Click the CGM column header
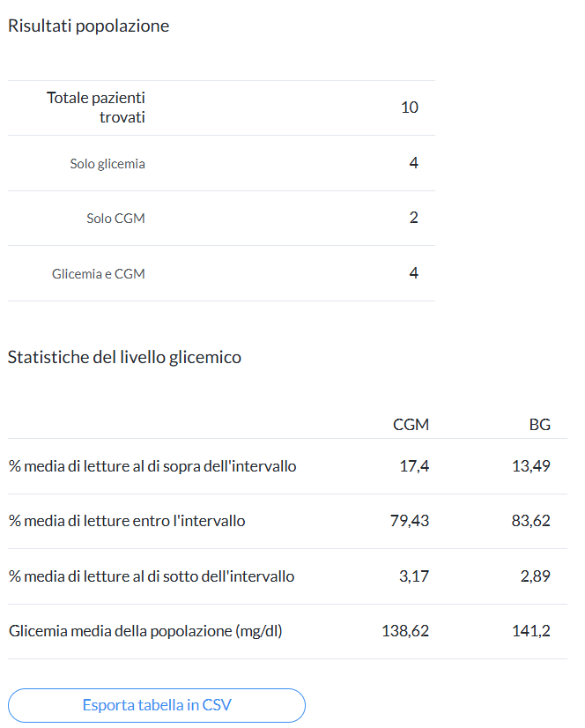Image resolution: width=585 pixels, height=728 pixels. [411, 424]
